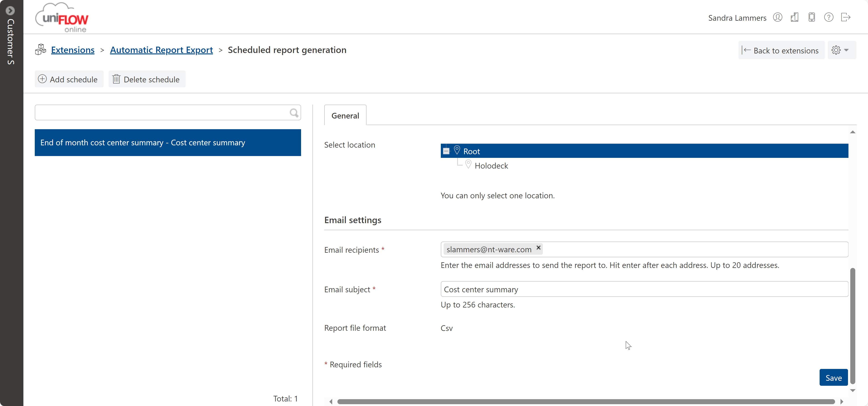868x406 pixels.
Task: Switch to the General tab
Action: point(345,116)
